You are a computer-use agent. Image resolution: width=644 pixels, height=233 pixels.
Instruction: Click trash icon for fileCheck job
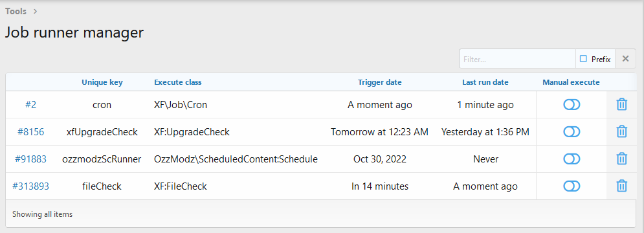click(621, 186)
